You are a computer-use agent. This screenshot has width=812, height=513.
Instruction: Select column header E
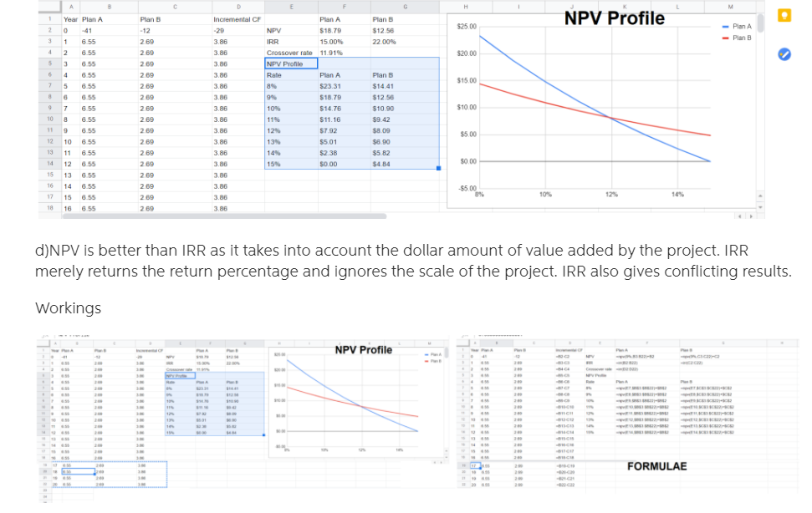coord(291,5)
